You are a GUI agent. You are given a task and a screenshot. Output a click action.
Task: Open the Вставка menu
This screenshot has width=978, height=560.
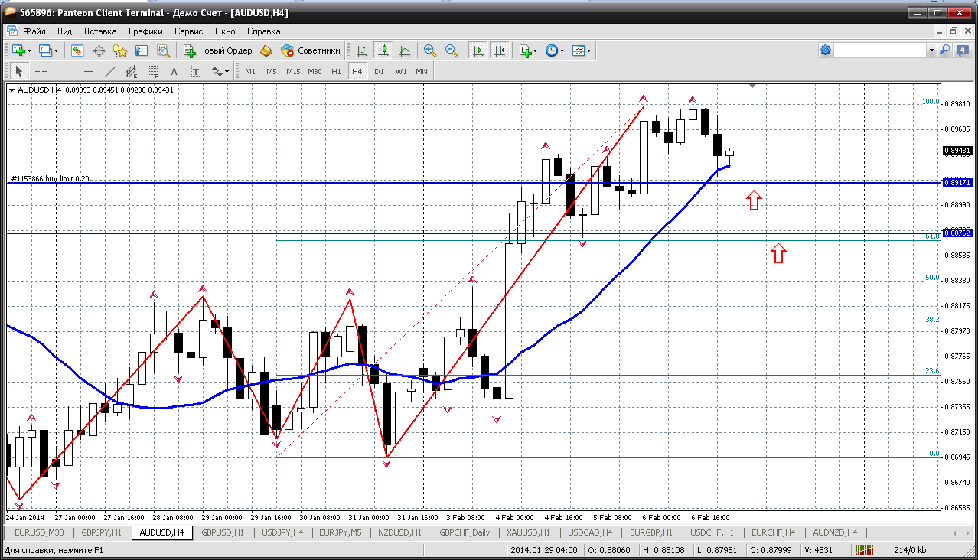point(100,31)
